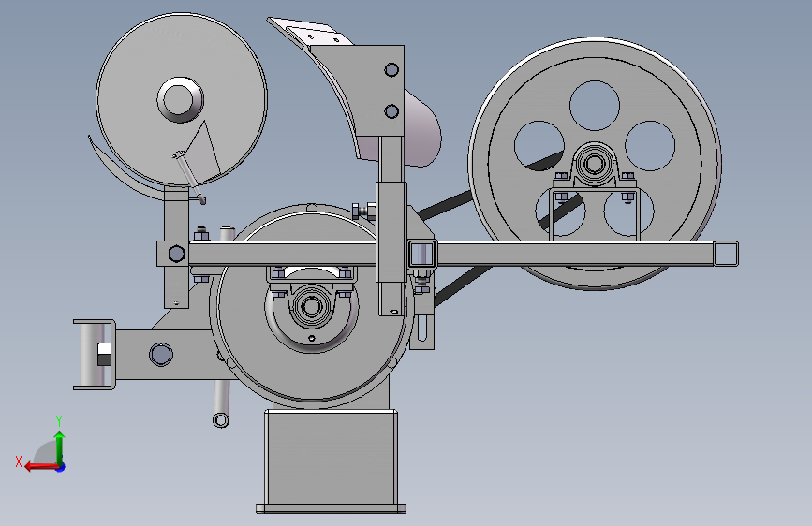Click the lower hole on the top bracket
The height and width of the screenshot is (526, 812).
pyautogui.click(x=391, y=111)
